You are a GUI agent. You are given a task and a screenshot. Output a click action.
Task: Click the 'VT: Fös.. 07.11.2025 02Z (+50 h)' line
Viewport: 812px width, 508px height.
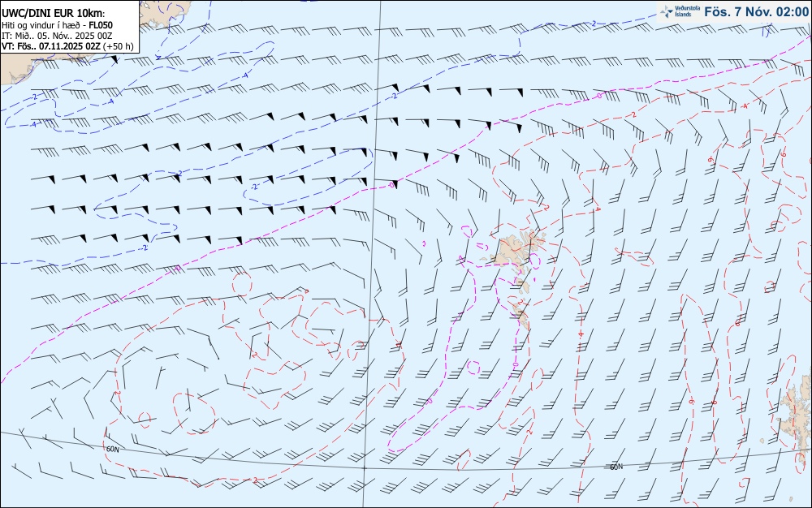pyautogui.click(x=67, y=46)
